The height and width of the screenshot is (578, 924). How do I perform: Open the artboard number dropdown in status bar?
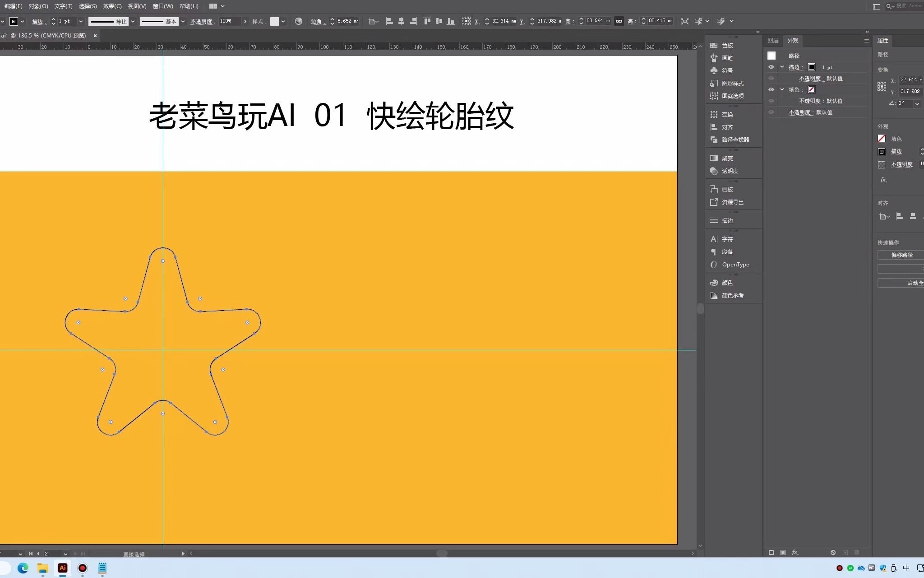point(65,554)
